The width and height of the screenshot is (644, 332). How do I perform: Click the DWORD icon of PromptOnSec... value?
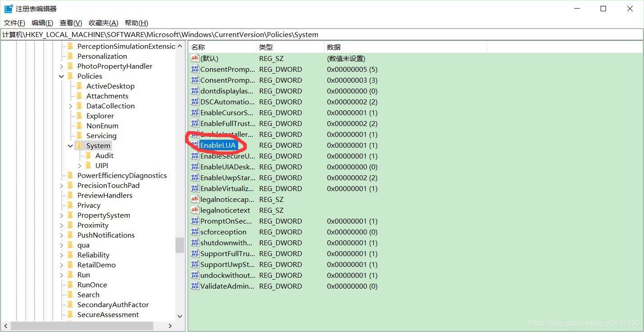[x=195, y=221]
